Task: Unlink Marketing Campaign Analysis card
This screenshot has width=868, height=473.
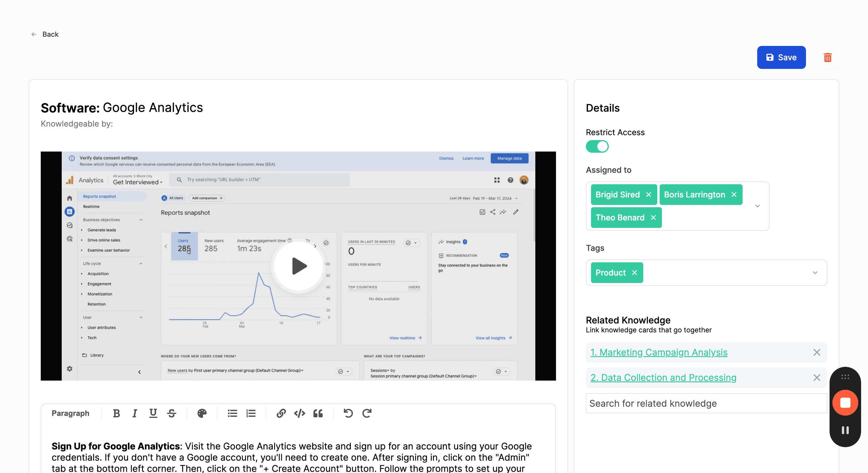Action: point(817,352)
